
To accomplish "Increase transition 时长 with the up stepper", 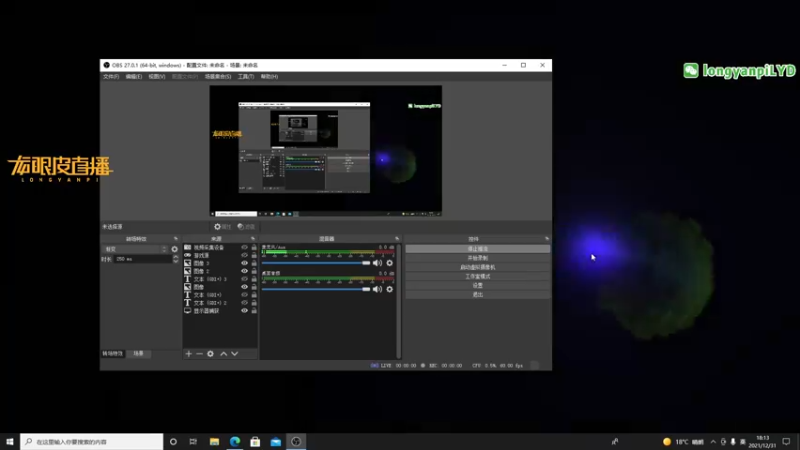I will click(176, 257).
